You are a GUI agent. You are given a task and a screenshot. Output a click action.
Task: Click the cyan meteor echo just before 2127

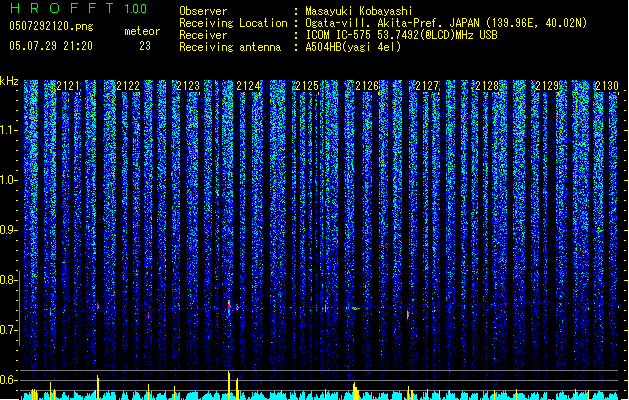coord(408,314)
